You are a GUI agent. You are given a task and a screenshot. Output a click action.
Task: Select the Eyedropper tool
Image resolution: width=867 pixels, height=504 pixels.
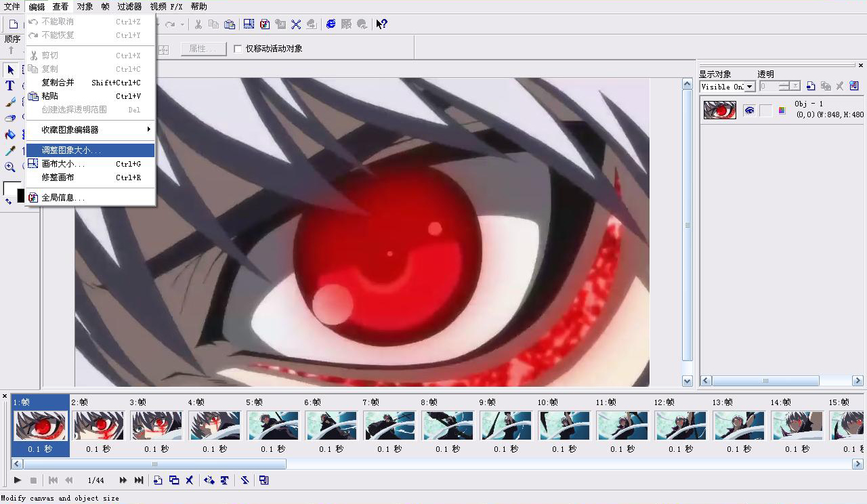click(10, 150)
